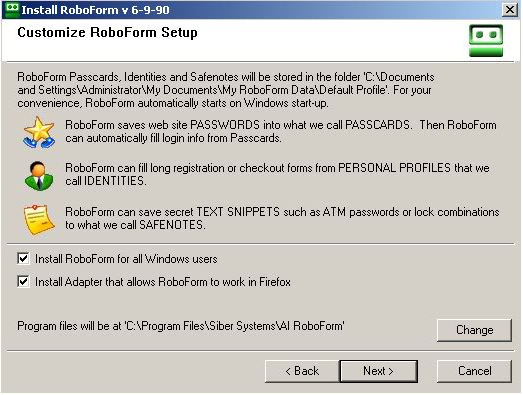Close the Install RoboForm window

pos(510,10)
